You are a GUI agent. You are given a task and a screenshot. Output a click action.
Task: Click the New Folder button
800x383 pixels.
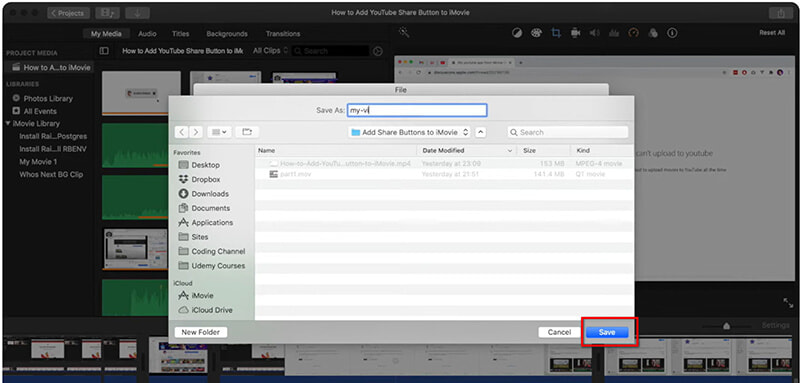click(201, 332)
